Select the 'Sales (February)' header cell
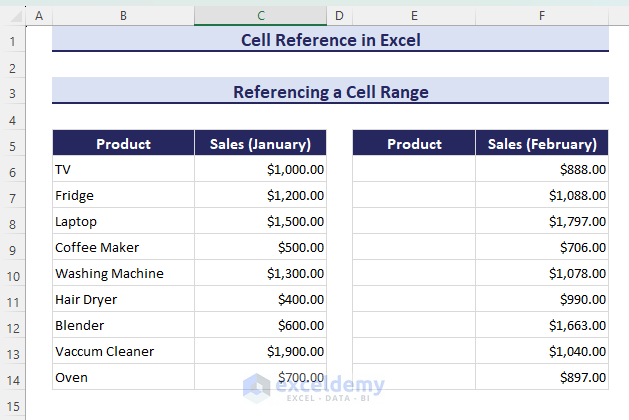 tap(541, 144)
